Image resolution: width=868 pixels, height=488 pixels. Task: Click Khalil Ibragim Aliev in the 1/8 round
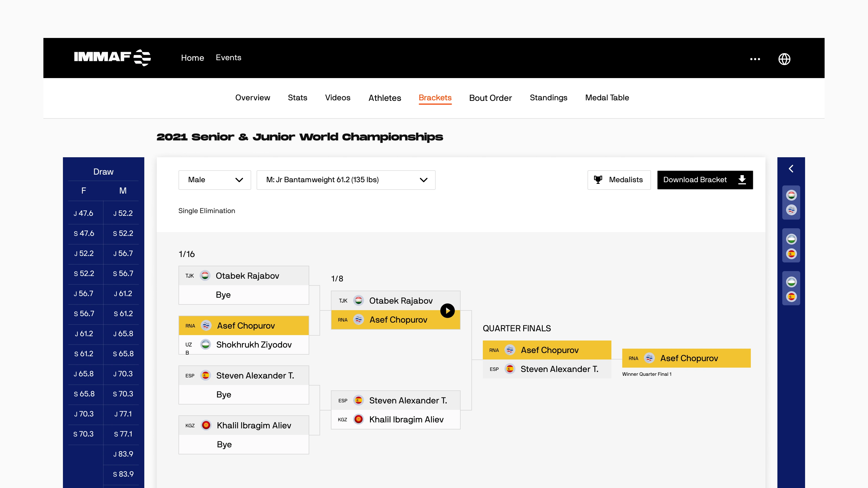click(406, 419)
